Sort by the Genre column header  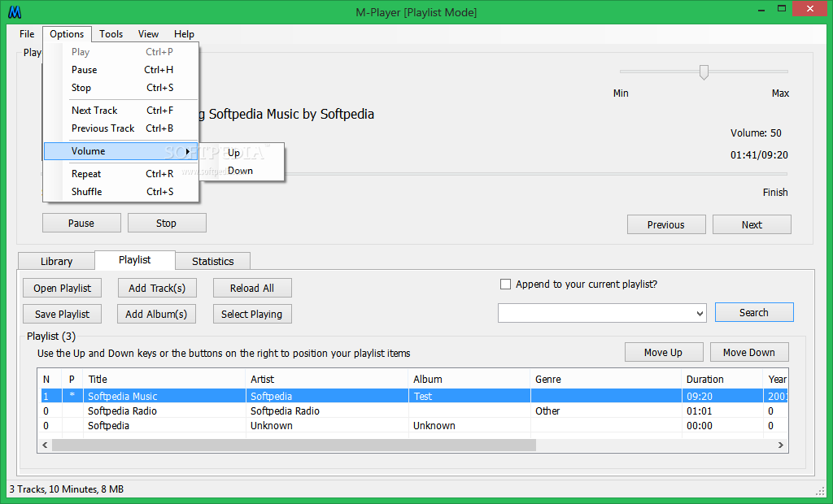click(606, 379)
